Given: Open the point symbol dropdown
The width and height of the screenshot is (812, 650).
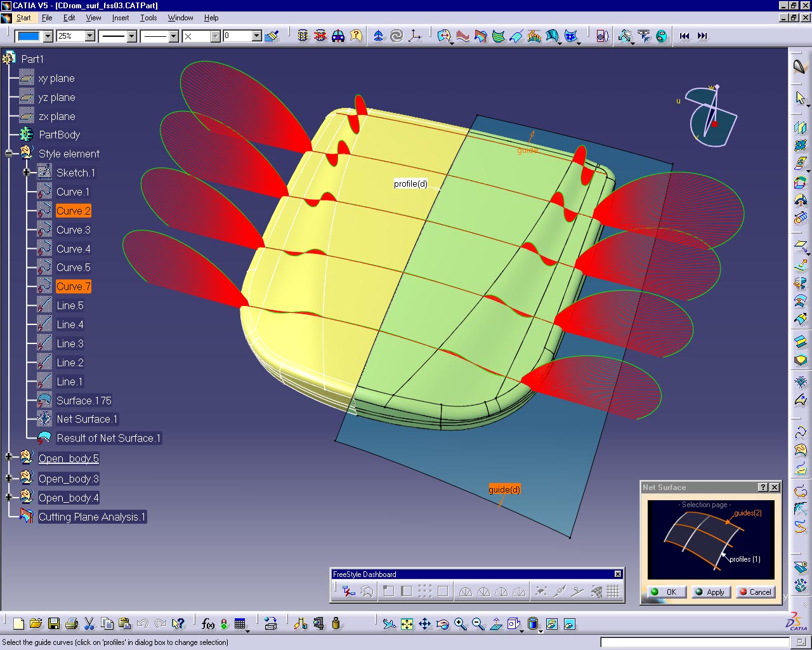Looking at the screenshot, I should tap(216, 37).
